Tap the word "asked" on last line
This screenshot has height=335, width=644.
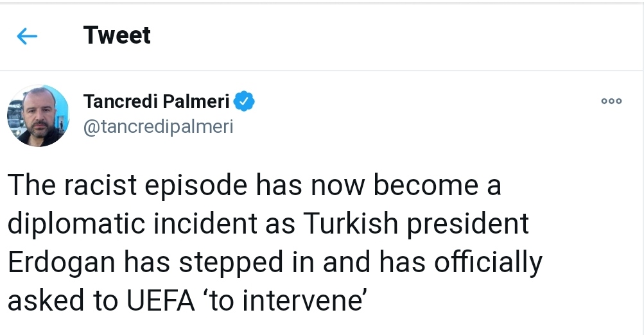tap(46, 300)
